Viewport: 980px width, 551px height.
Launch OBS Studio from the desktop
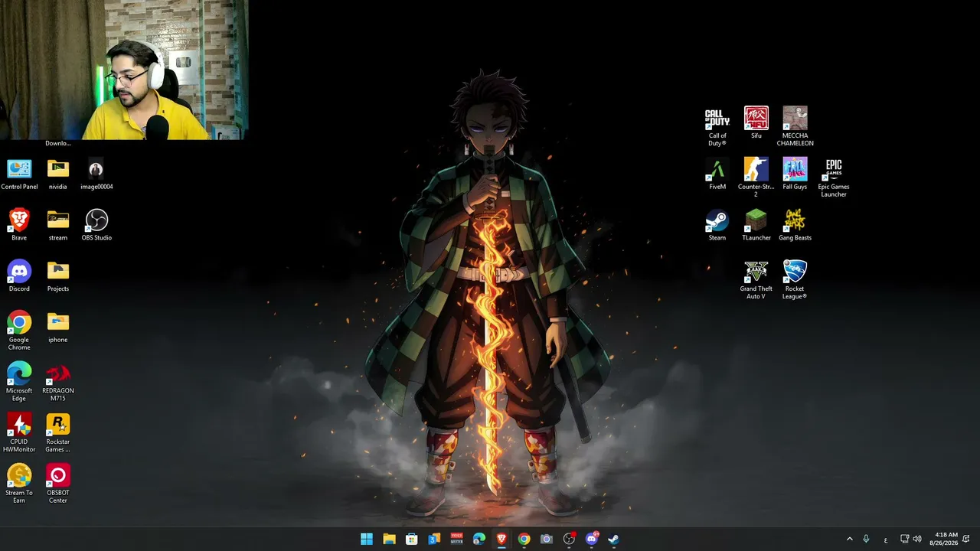pos(96,226)
